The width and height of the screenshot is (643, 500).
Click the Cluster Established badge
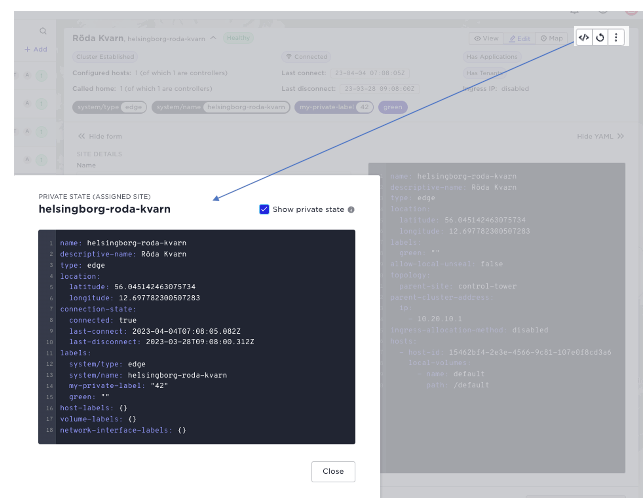105,57
